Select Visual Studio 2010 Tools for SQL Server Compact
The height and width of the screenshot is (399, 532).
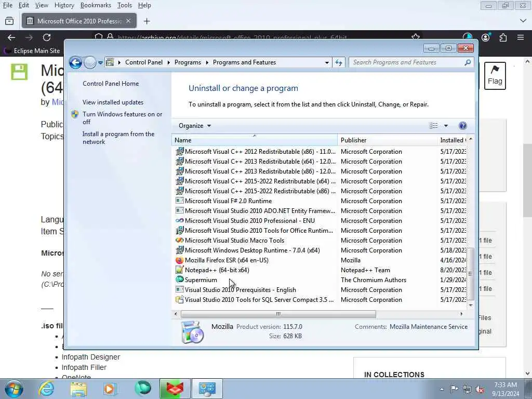coord(321,300)
